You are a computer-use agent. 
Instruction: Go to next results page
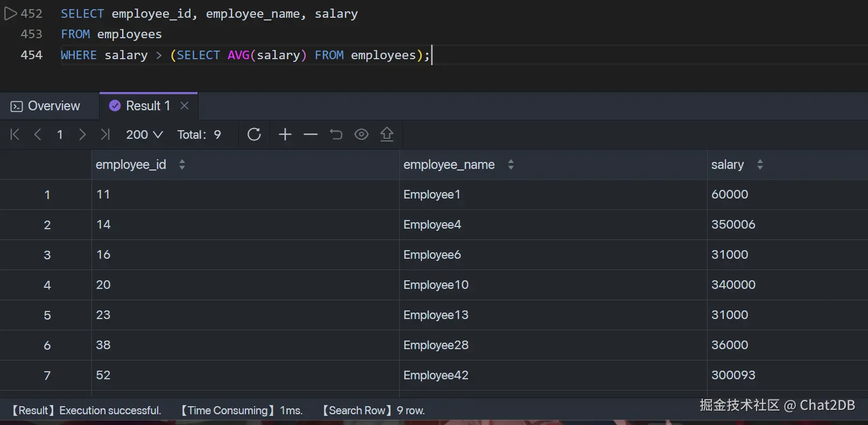(82, 134)
